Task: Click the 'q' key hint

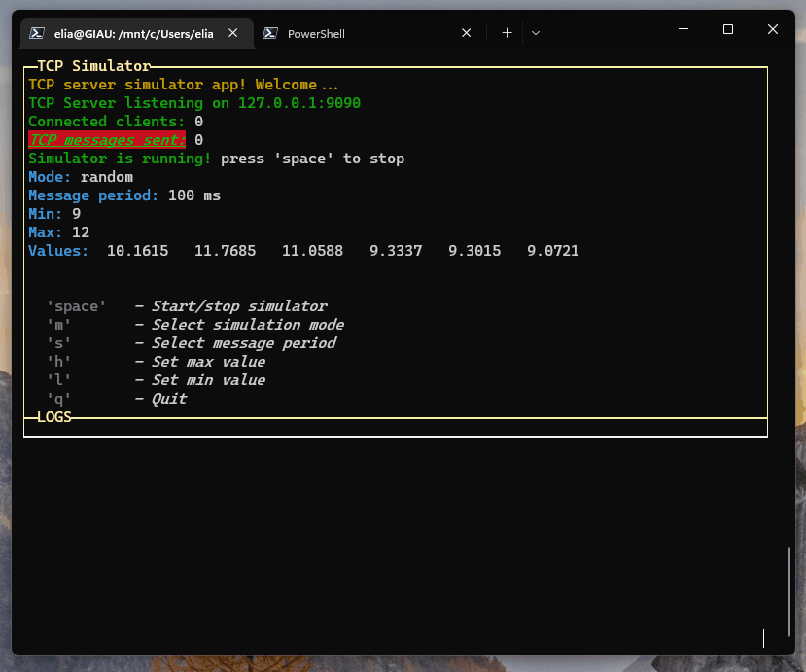Action: coord(58,399)
